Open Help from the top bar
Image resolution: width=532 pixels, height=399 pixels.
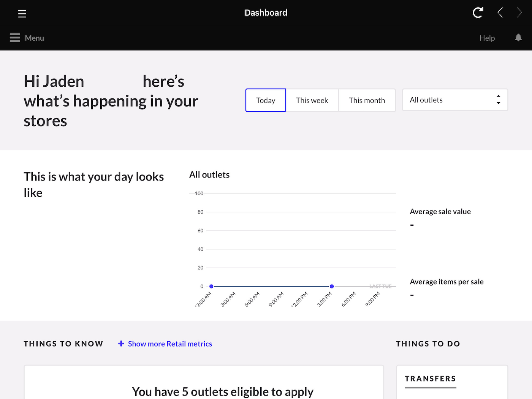tap(487, 38)
